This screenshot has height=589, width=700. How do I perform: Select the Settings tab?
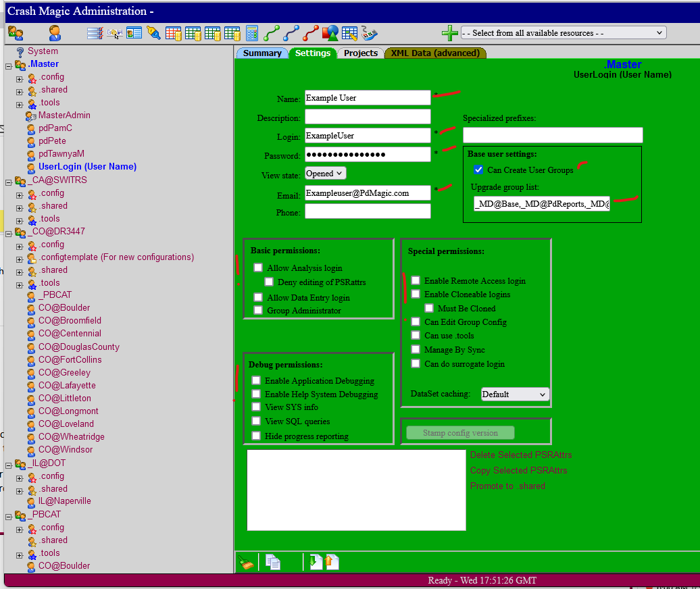(313, 53)
